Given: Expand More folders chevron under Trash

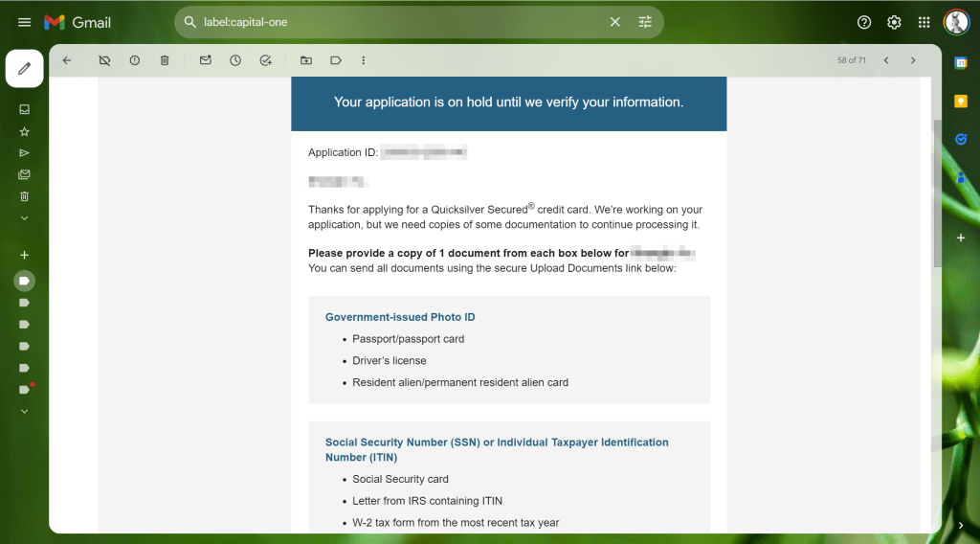Looking at the screenshot, I should (x=24, y=218).
